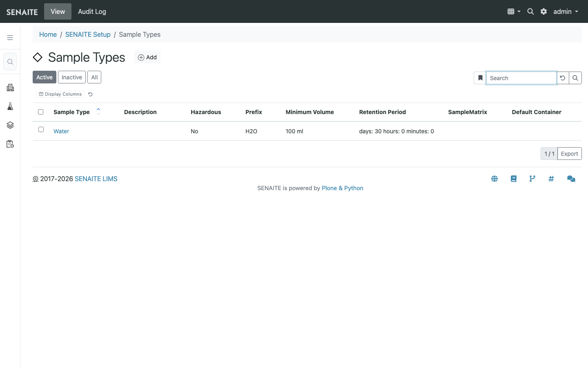Screen dimensions: 588x368
Task: Add a new sample type
Action: (x=147, y=57)
